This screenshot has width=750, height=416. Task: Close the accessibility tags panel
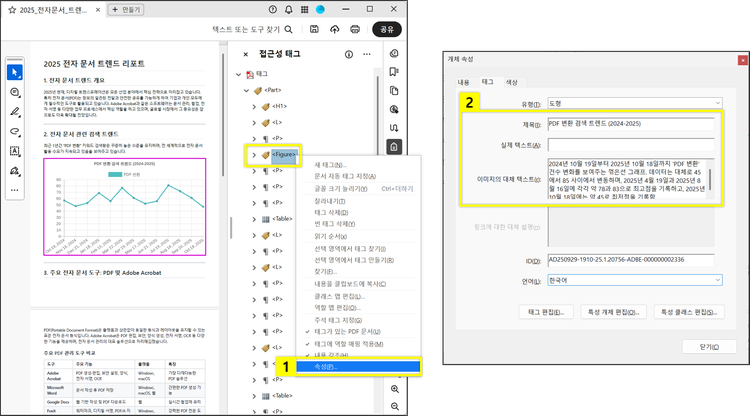pyautogui.click(x=245, y=55)
